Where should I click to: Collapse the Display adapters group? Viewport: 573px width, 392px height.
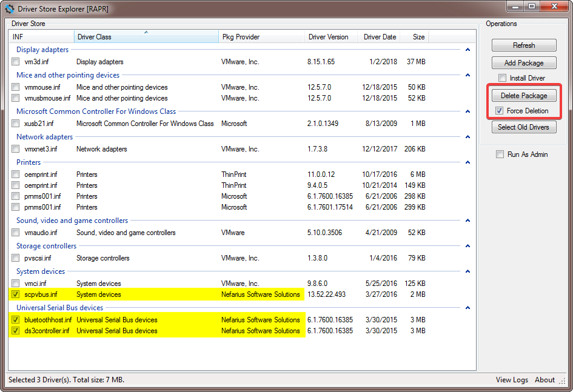click(x=467, y=50)
